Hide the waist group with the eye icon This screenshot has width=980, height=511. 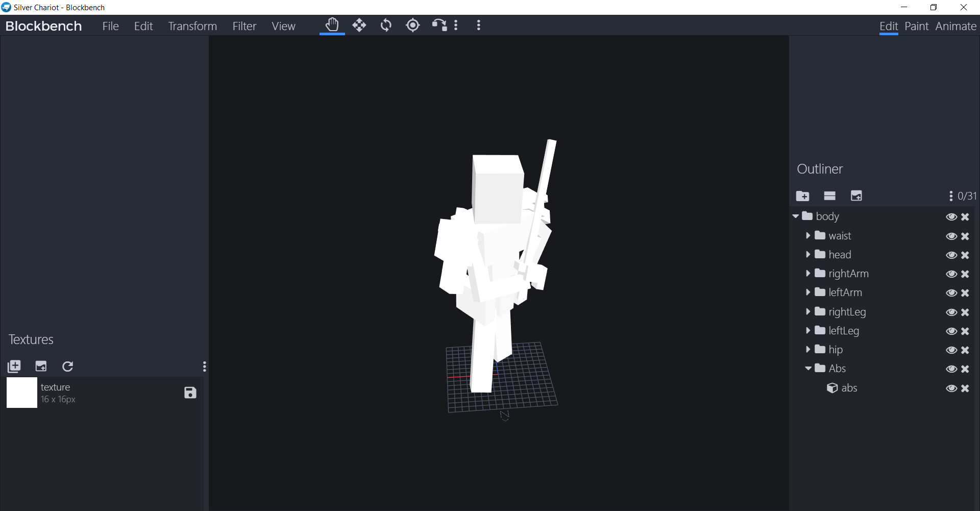(x=951, y=236)
